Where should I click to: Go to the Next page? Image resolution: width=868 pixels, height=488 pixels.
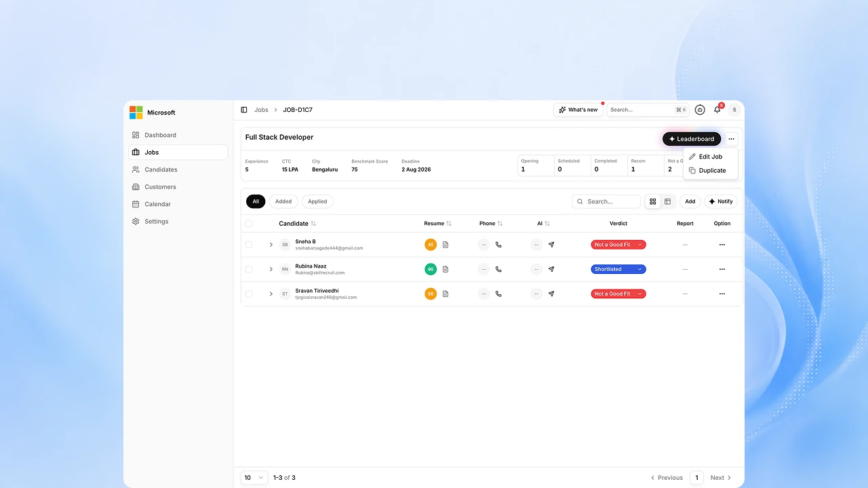coord(721,478)
